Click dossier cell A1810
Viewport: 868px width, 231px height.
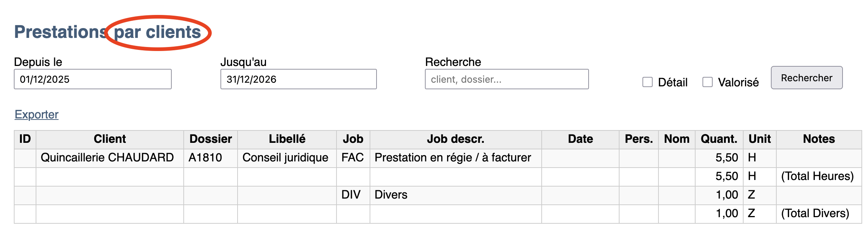point(205,158)
